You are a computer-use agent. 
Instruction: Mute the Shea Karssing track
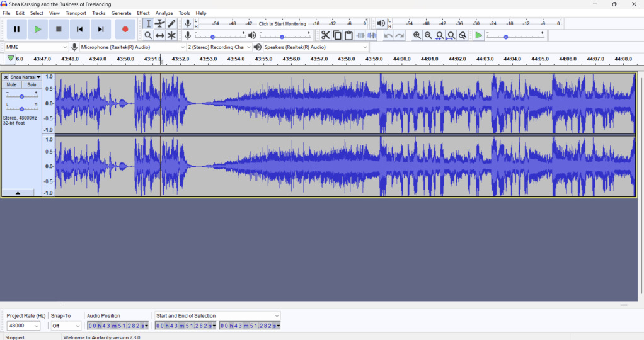11,84
